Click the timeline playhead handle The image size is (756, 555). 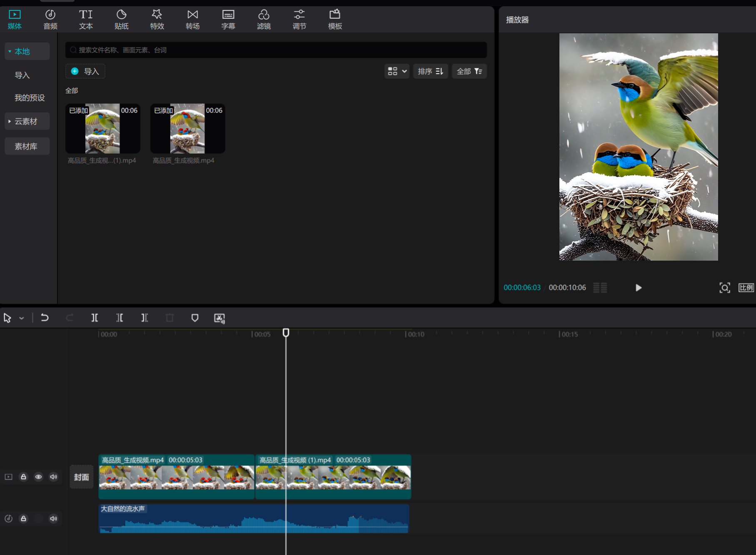point(286,333)
